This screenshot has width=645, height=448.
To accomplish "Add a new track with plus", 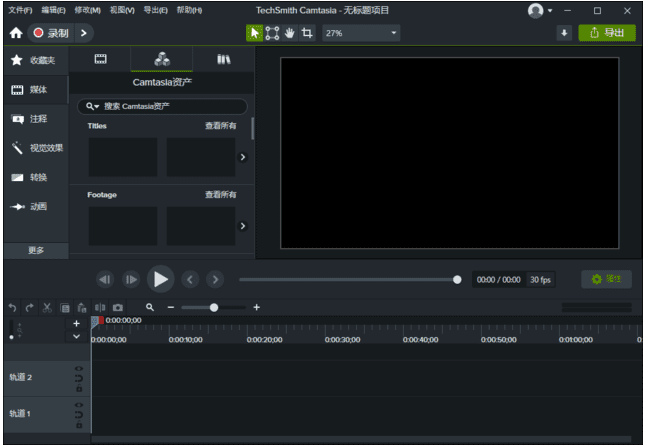I will [77, 323].
